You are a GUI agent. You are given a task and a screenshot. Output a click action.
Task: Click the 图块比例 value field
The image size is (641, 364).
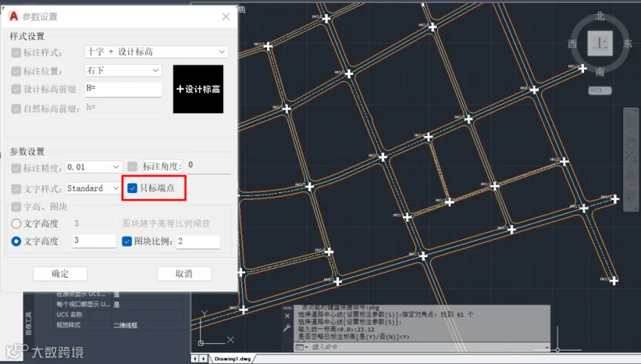(x=198, y=241)
